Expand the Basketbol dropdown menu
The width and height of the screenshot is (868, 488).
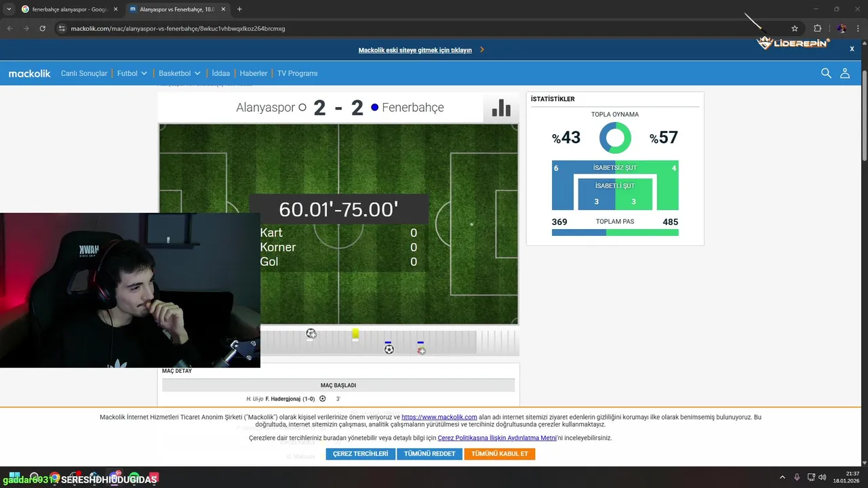180,73
